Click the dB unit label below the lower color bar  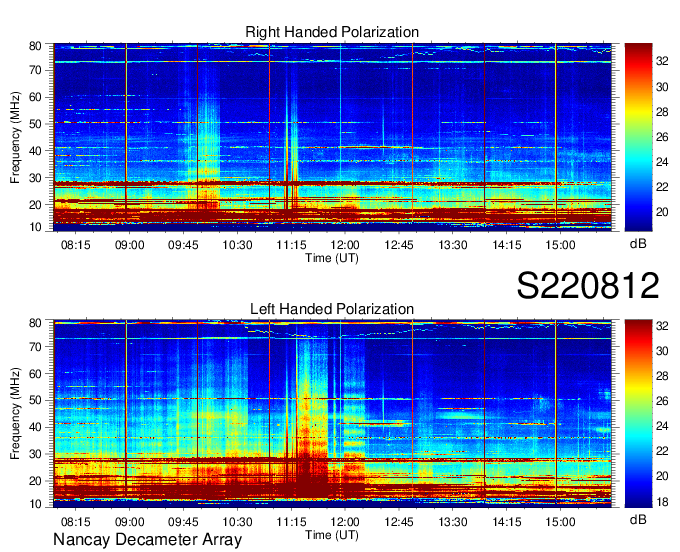638,519
